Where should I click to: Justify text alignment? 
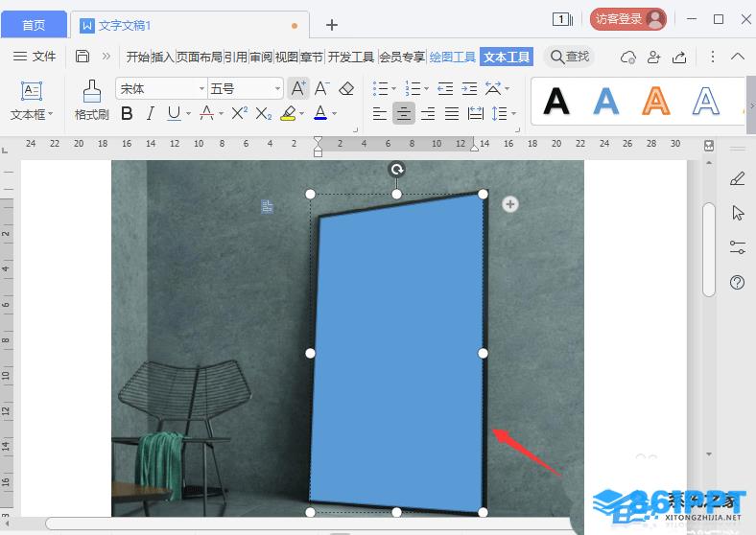(x=452, y=114)
